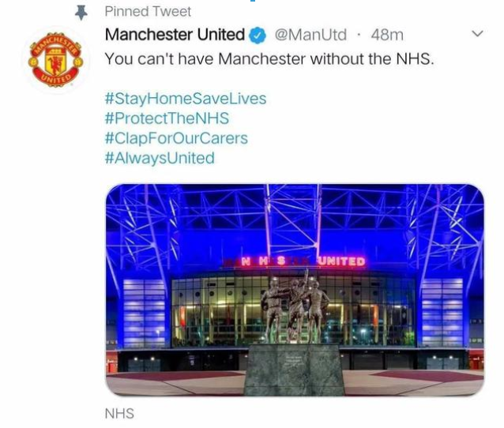Open the #AlwaysUnited hashtag
Image resolution: width=504 pixels, height=428 pixels.
[x=160, y=158]
